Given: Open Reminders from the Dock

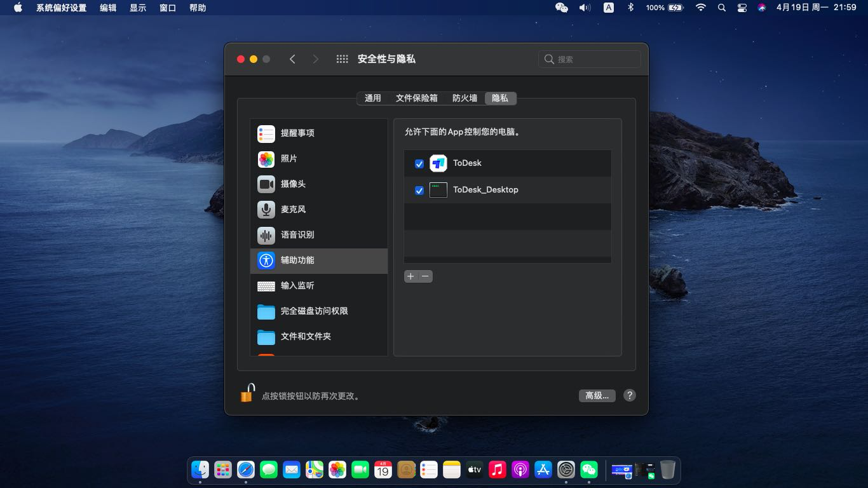Looking at the screenshot, I should tap(429, 470).
